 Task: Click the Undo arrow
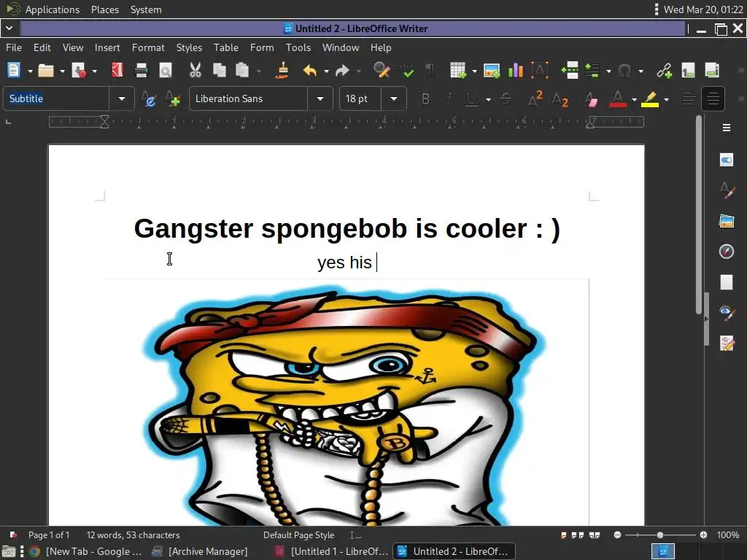coord(309,71)
